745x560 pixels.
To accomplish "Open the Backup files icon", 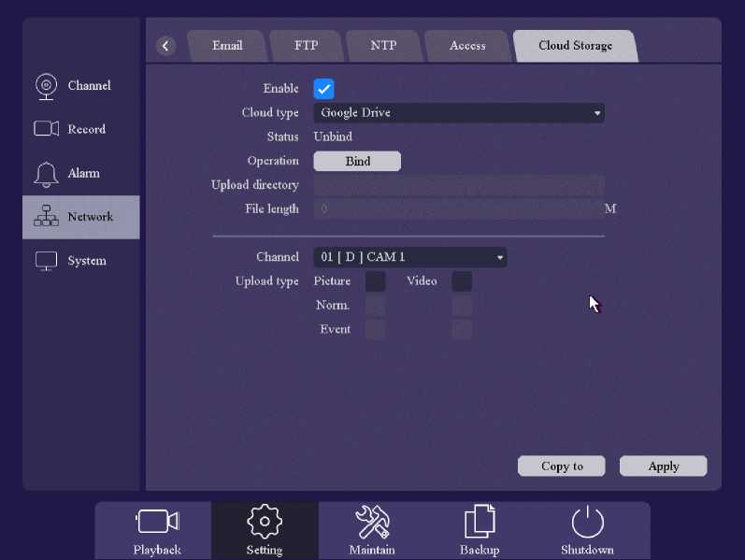I will click(479, 522).
